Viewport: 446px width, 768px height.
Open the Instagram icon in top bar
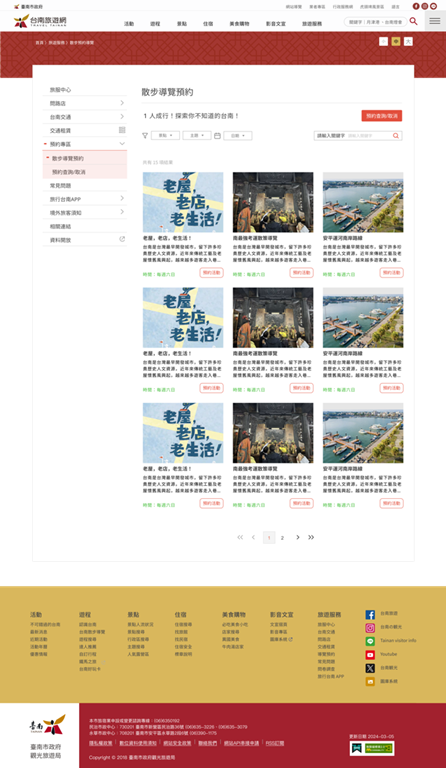coord(425,6)
